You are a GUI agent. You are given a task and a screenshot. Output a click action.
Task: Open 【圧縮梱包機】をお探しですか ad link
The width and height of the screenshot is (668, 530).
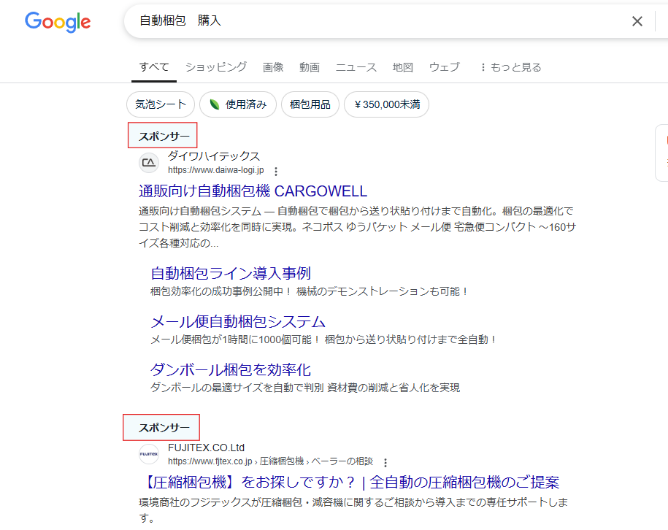point(349,482)
